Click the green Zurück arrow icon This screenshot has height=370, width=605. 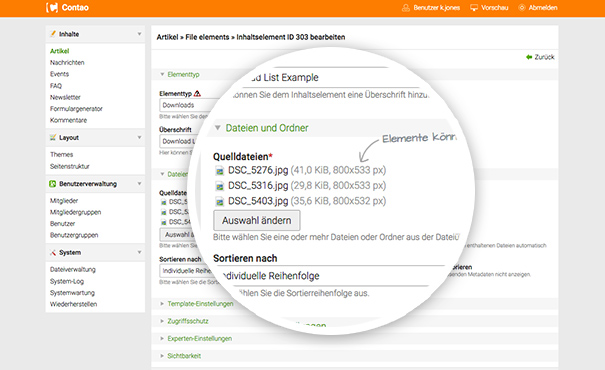[529, 57]
